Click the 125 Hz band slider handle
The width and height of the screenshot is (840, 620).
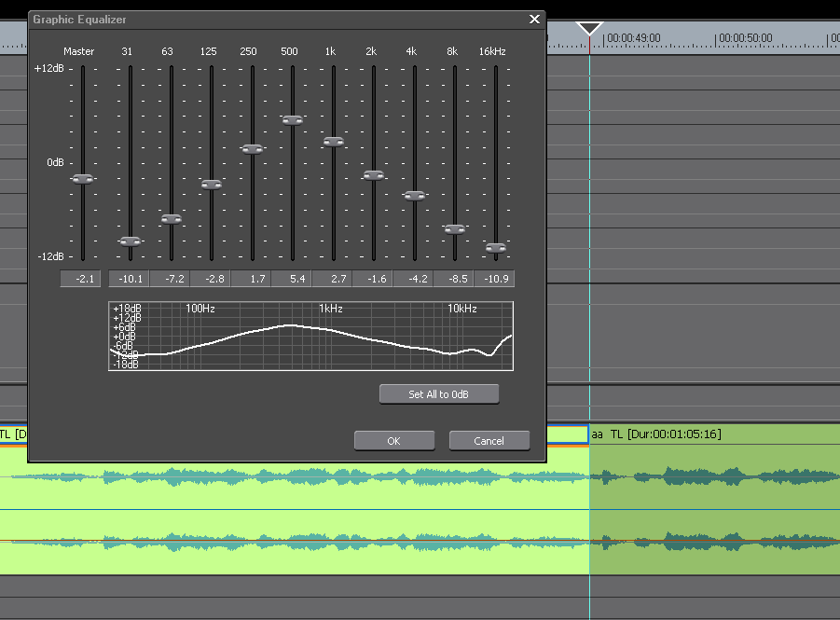[x=212, y=185]
